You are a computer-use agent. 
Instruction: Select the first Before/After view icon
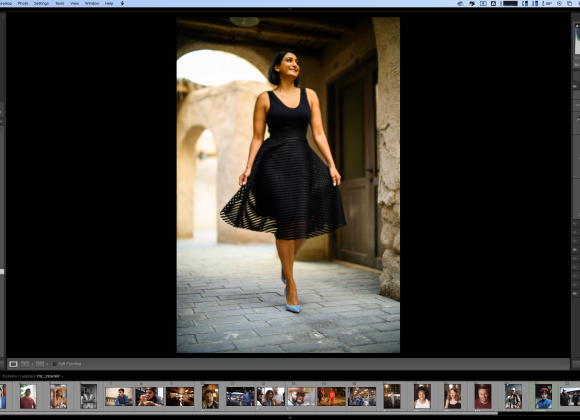coord(25,364)
